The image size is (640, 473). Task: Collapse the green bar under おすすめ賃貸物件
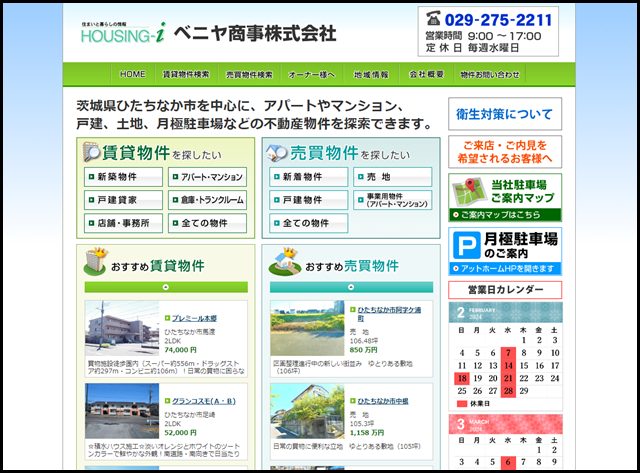pos(166,287)
